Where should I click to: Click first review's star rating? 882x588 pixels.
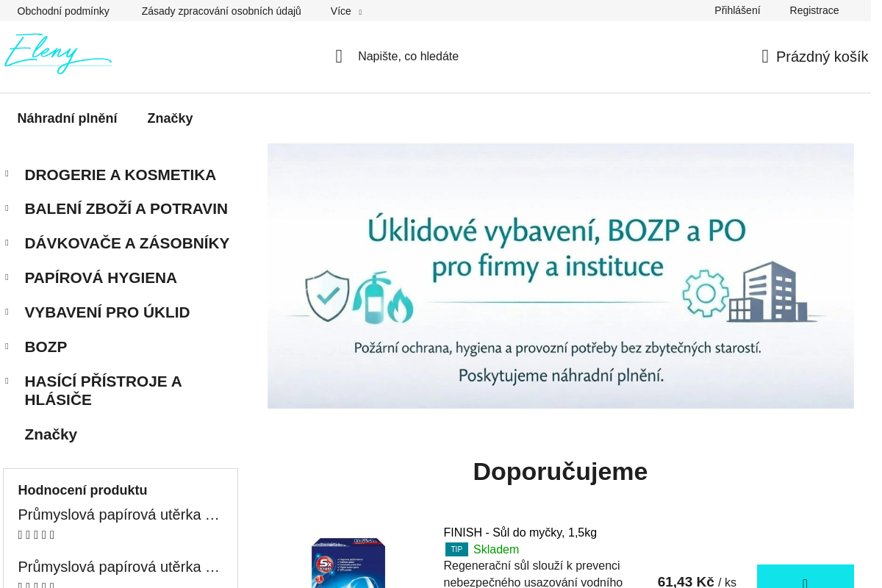click(x=36, y=535)
